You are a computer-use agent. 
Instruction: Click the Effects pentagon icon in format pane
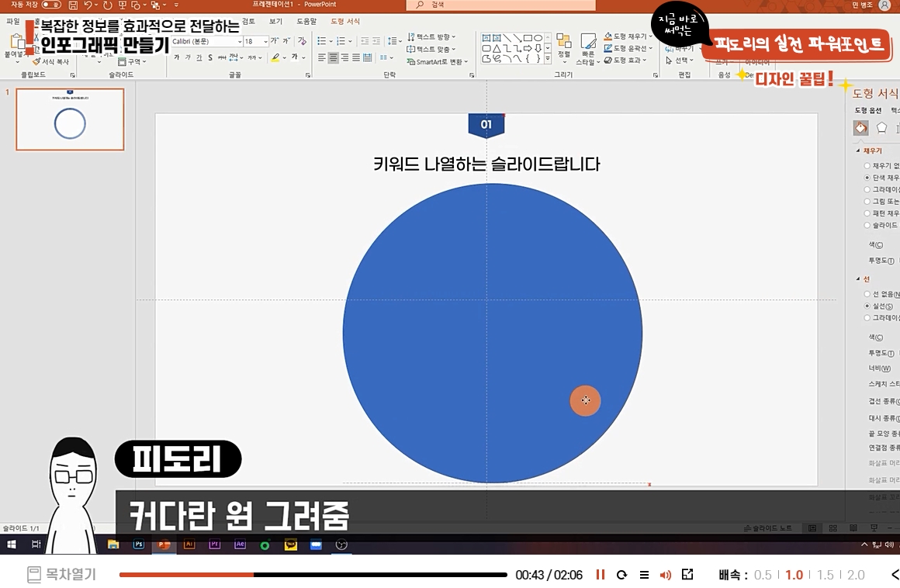tap(881, 127)
